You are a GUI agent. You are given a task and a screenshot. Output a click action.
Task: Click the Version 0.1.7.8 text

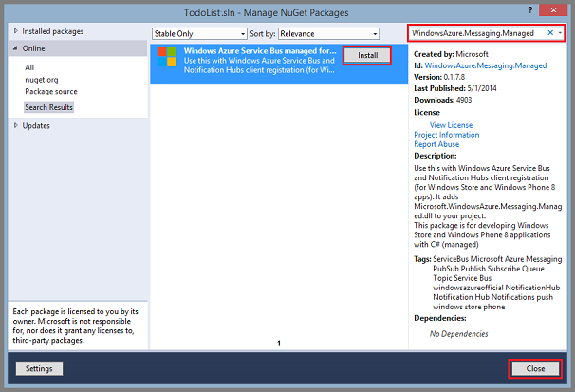pos(439,77)
